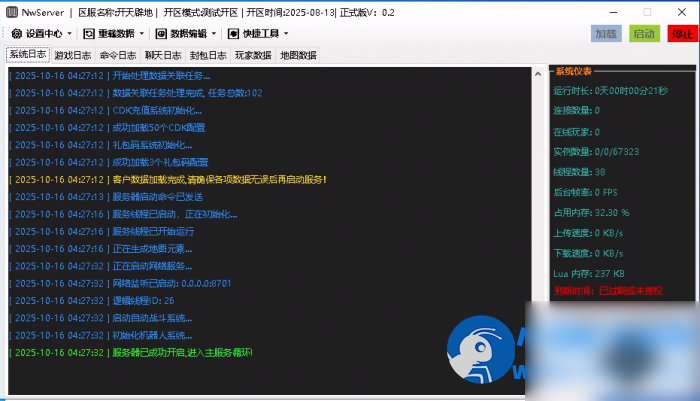Screen dimensions: 700x401
Task: Open the 数据编辑 menu
Action: pos(186,33)
